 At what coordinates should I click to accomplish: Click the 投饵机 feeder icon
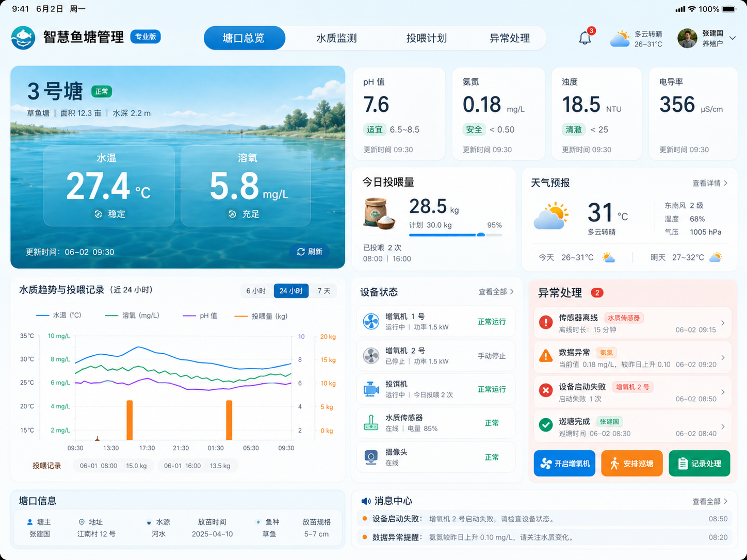[x=371, y=389]
